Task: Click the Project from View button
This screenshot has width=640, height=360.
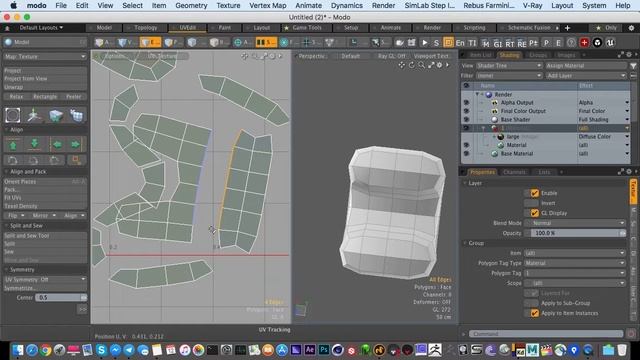Action: coord(45,78)
